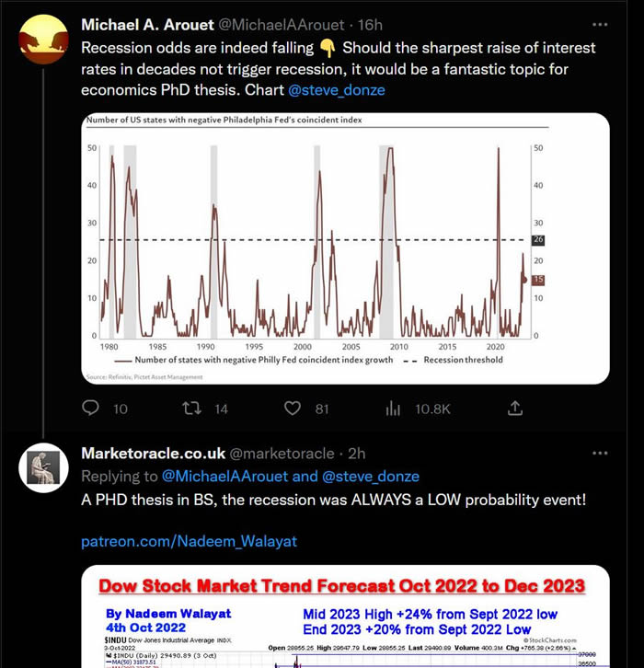Open view analytics icon showing 10.8K
644x668 pixels.
393,408
